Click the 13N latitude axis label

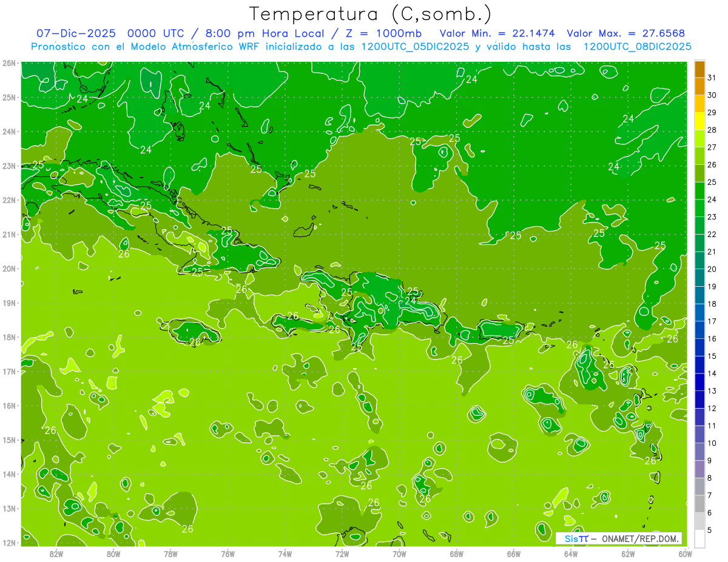pos(9,509)
